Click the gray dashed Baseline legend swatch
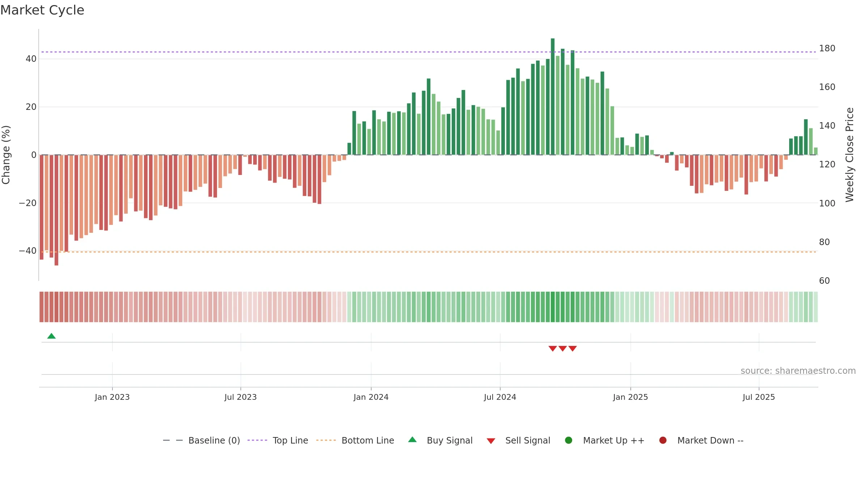The height and width of the screenshot is (488, 868). pyautogui.click(x=173, y=440)
